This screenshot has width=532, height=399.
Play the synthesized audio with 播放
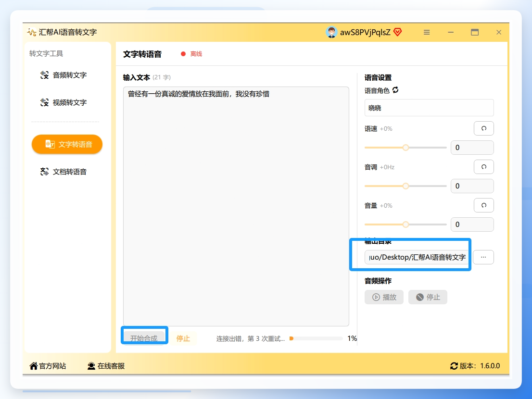tap(384, 297)
